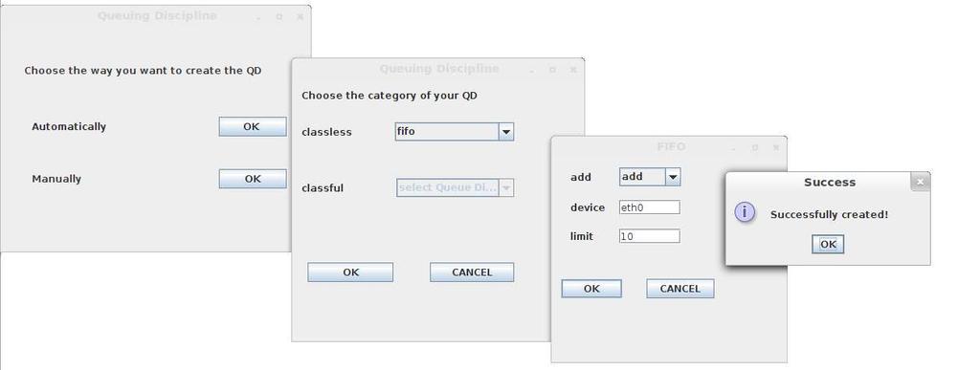Click OK next to Manually
The width and height of the screenshot is (980, 370).
point(253,179)
